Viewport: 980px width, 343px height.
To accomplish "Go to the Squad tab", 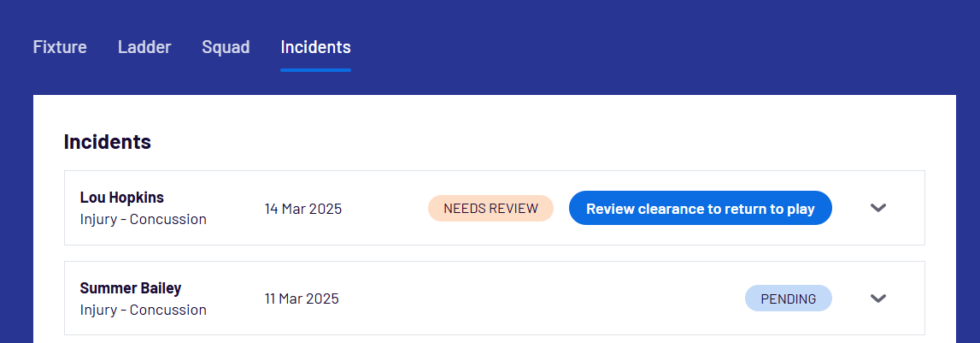I will point(226,47).
